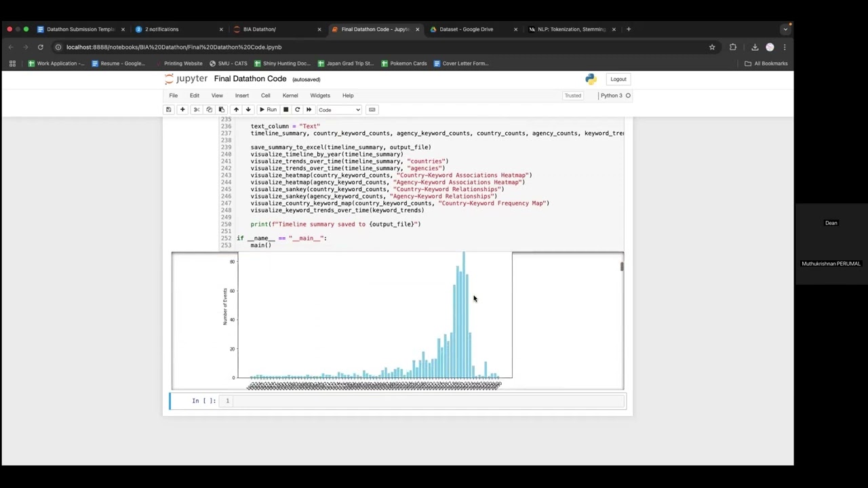The height and width of the screenshot is (488, 868).
Task: Paste cells below icon
Action: click(x=221, y=110)
